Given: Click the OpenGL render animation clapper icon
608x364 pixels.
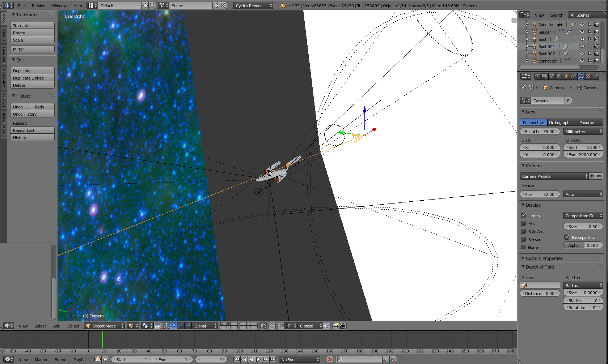Looking at the screenshot, I should [343, 326].
